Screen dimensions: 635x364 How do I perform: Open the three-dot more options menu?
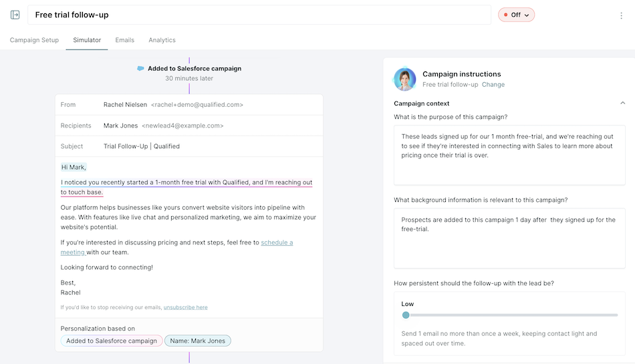pos(621,15)
